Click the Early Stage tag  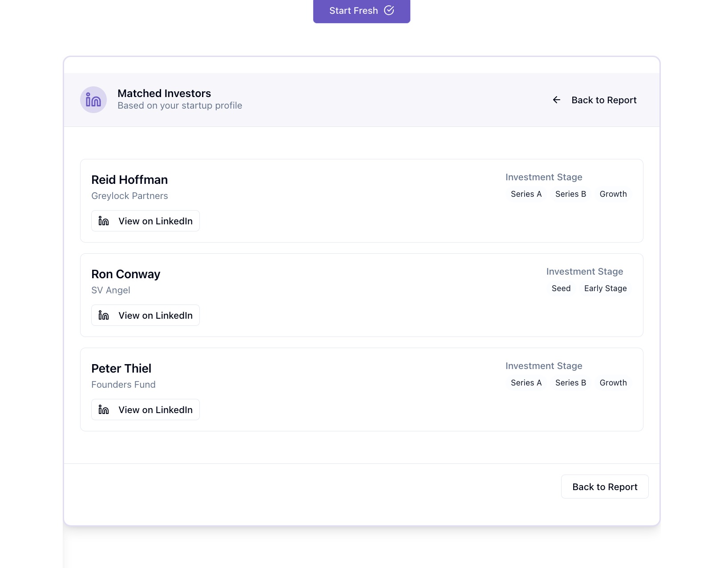[x=605, y=288]
